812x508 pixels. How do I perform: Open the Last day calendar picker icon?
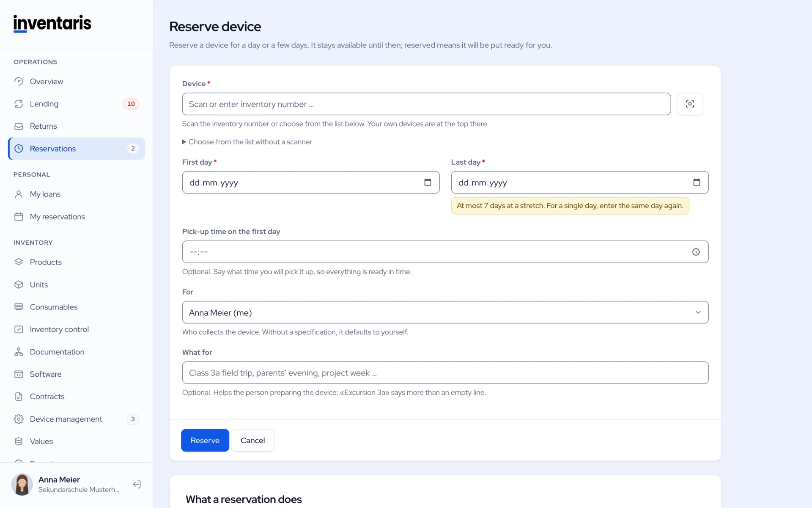[697, 182]
